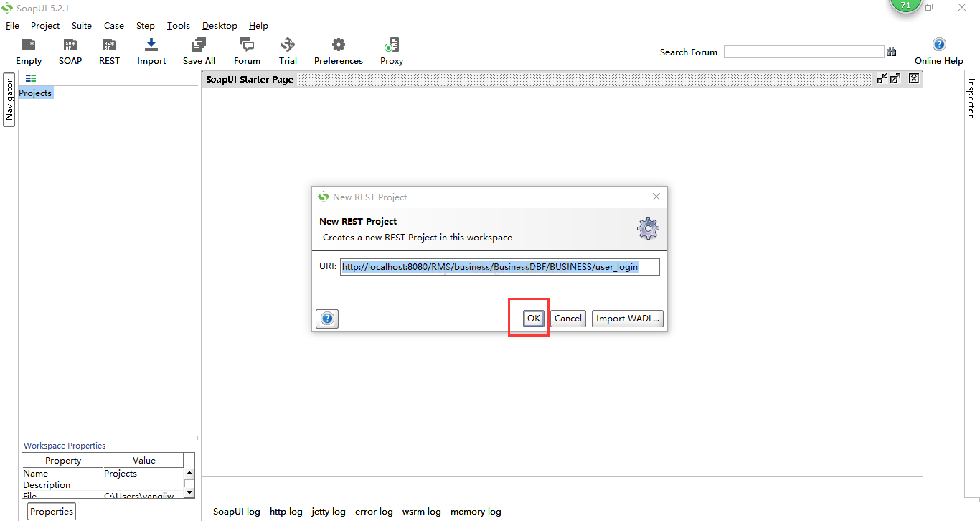
Task: Select the Name property row
Action: (103, 474)
